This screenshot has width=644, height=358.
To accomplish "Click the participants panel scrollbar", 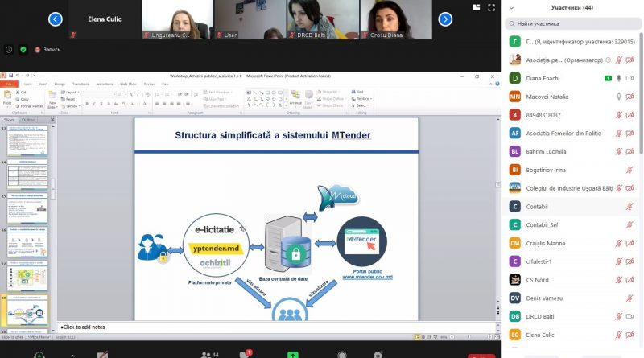I will click(641, 93).
